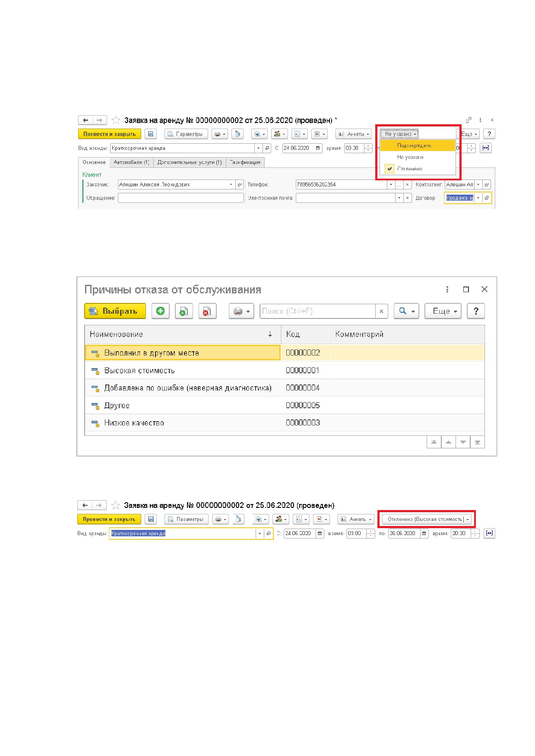Click the Не указано status dropdown button
The image size is (535, 756).
coord(399,134)
